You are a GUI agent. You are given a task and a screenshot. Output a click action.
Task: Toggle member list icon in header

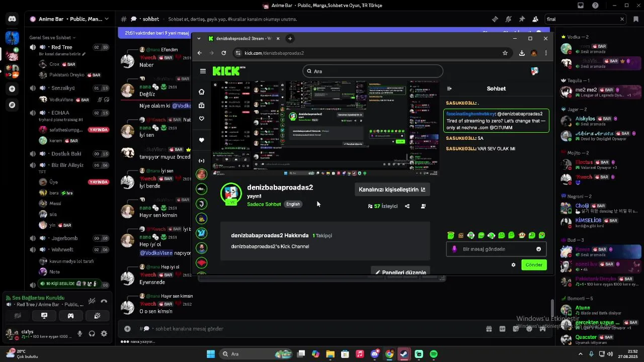535,19
